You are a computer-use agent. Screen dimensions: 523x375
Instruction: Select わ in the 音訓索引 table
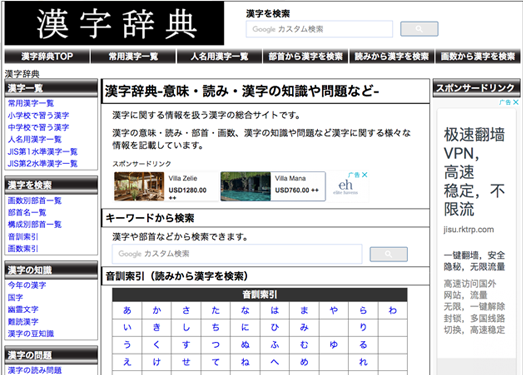393,311
